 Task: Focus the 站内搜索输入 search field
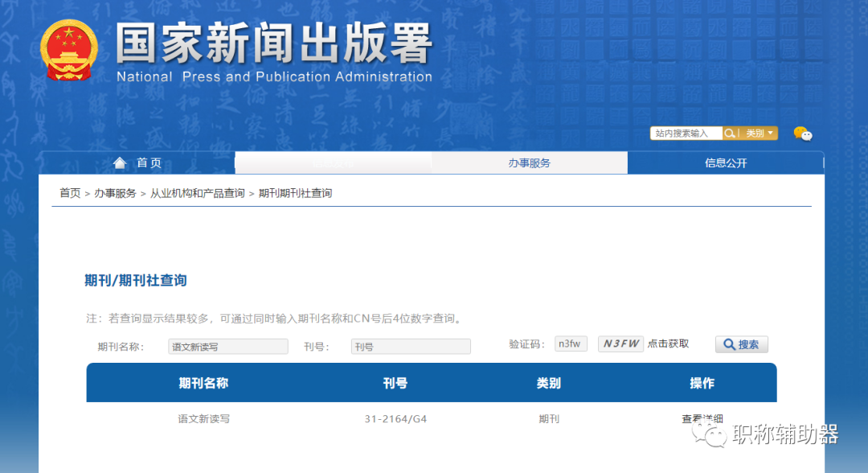[686, 134]
